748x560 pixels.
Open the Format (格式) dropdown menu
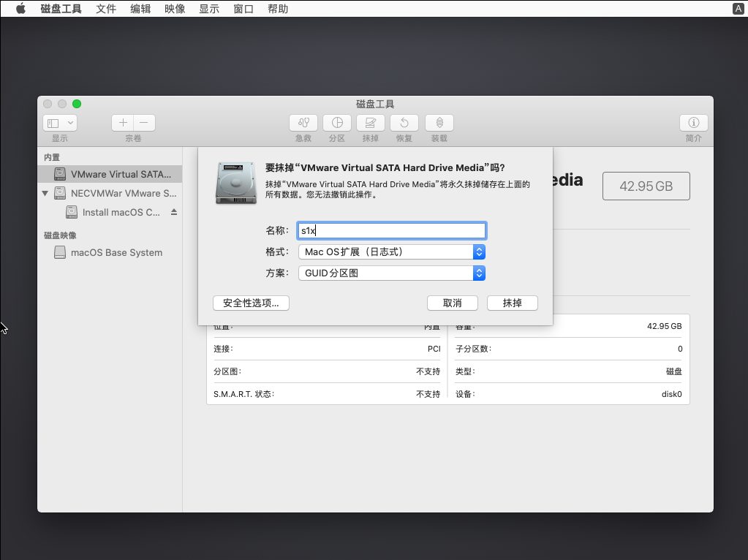[x=391, y=251]
